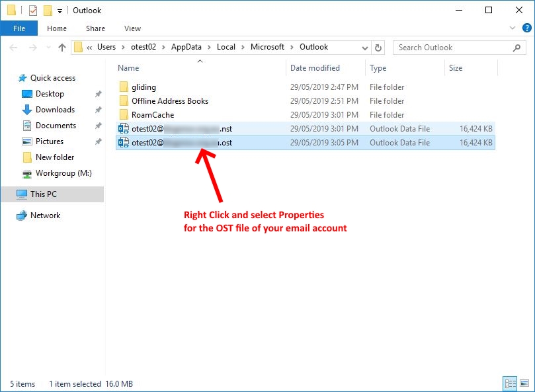Go back with the Back arrow

(x=13, y=48)
